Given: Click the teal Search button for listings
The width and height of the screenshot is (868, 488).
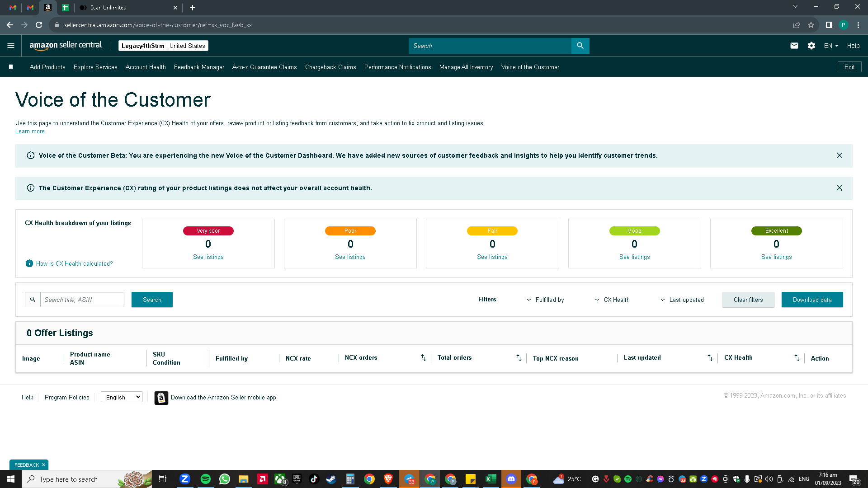Looking at the screenshot, I should [152, 300].
